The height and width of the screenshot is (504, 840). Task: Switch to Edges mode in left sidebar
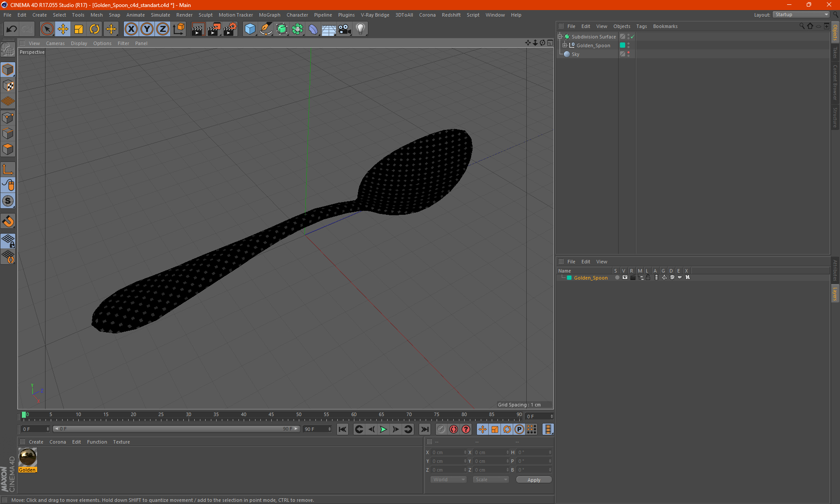(8, 133)
